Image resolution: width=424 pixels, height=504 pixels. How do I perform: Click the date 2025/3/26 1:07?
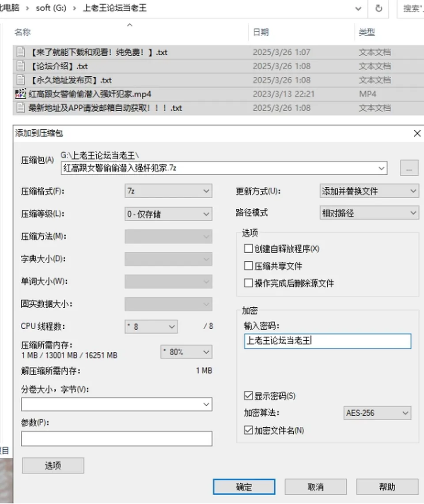tap(281, 52)
